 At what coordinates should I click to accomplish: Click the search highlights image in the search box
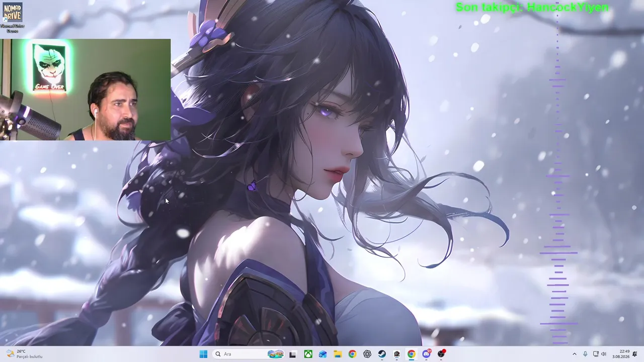(x=275, y=354)
